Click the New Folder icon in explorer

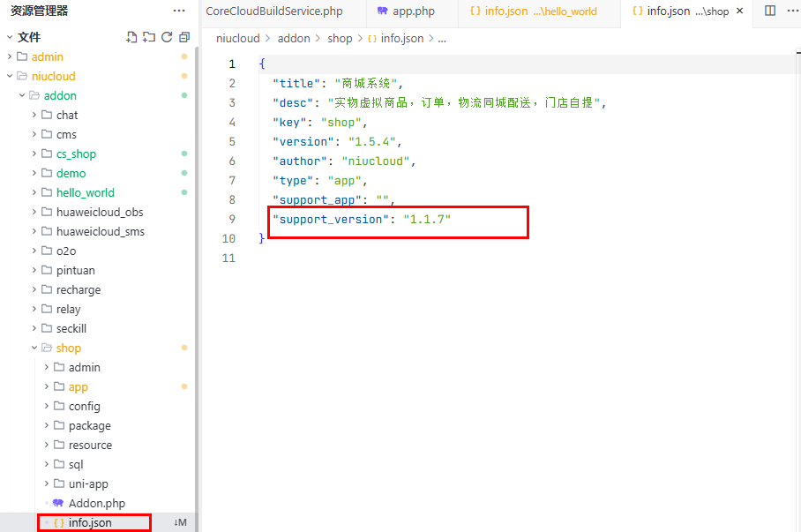(149, 37)
